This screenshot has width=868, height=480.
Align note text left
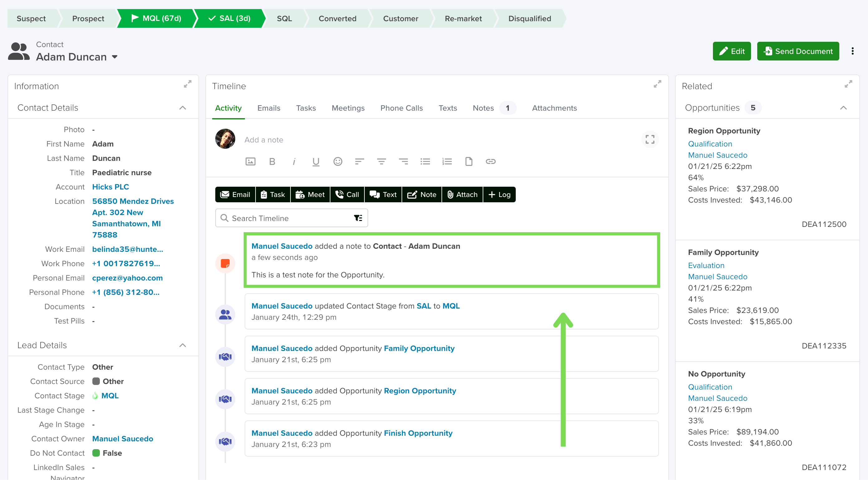point(359,161)
